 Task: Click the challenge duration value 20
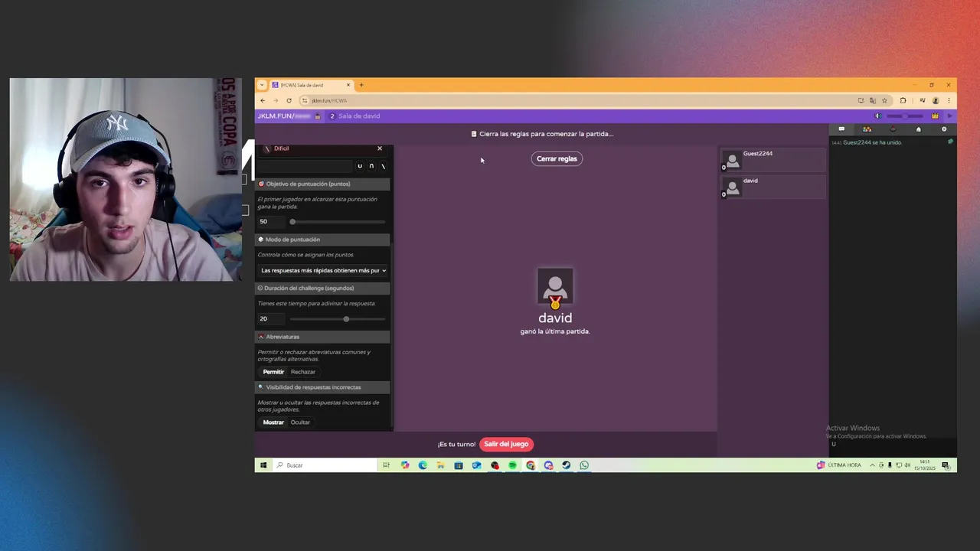(270, 319)
